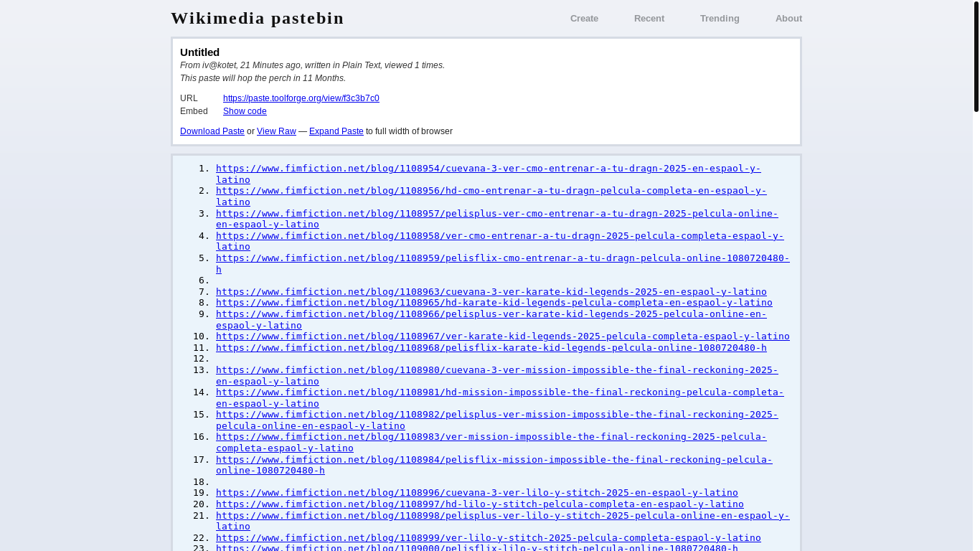Open the About page

point(788,19)
